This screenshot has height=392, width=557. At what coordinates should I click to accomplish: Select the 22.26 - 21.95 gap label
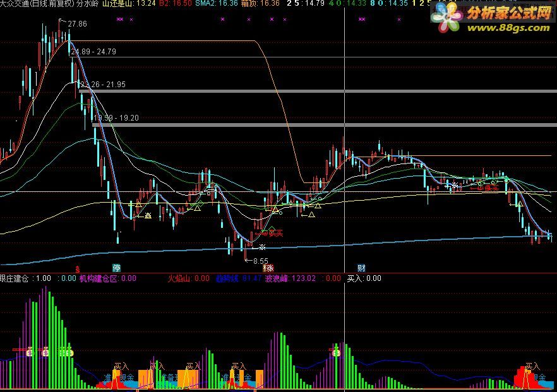click(x=103, y=85)
